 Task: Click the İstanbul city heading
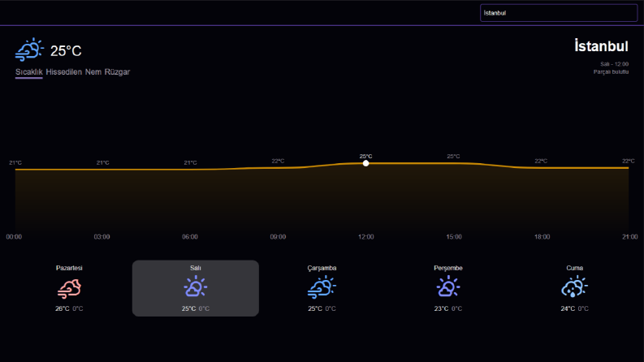601,46
